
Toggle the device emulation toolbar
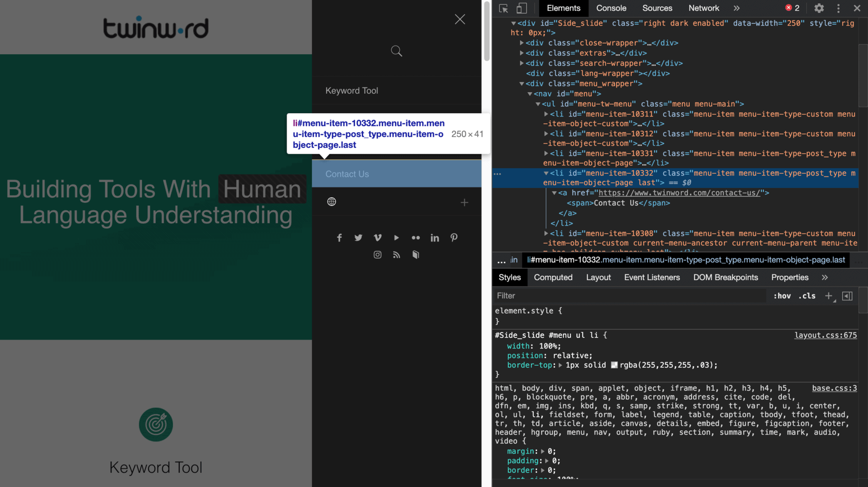tap(521, 8)
